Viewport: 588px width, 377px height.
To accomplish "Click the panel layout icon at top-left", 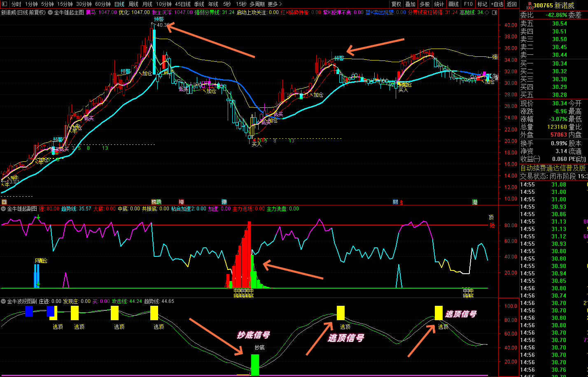I will 5,4.
